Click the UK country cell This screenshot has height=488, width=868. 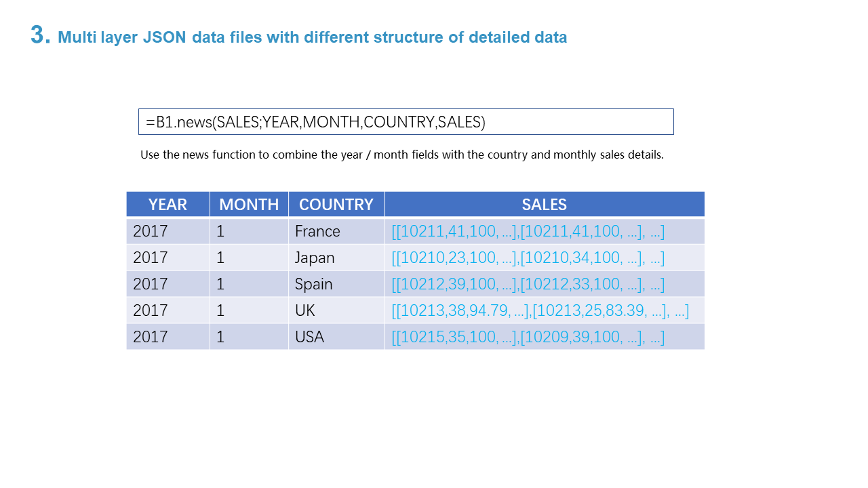pyautogui.click(x=305, y=310)
